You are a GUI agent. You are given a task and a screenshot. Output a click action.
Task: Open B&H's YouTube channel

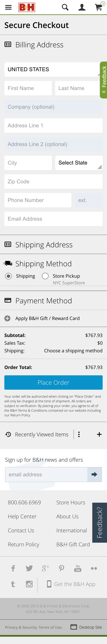pyautogui.click(x=78, y=568)
